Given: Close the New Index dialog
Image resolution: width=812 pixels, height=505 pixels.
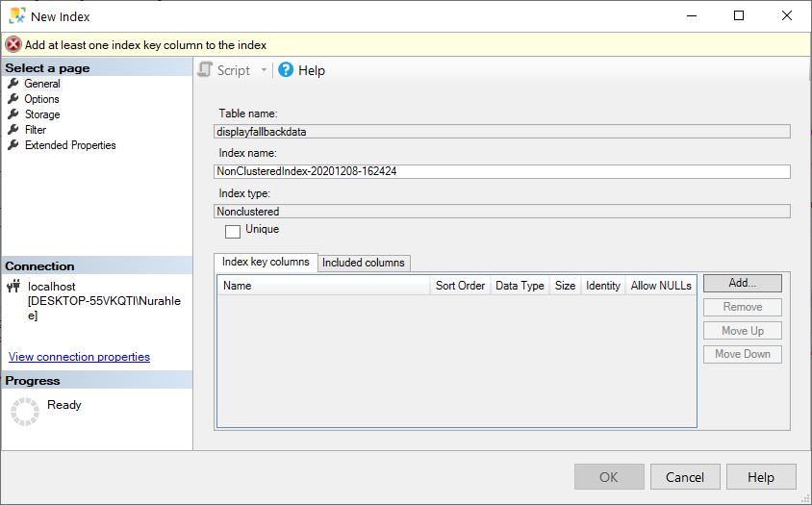Looking at the screenshot, I should tap(787, 16).
